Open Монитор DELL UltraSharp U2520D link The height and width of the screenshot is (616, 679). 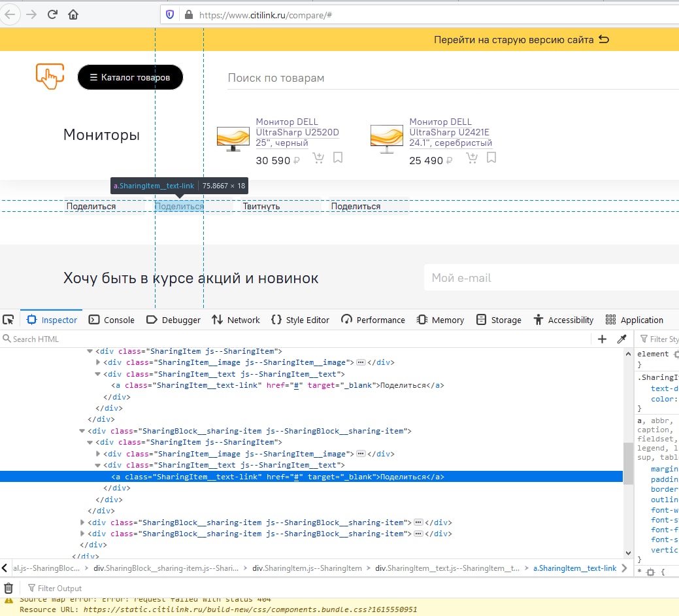pyautogui.click(x=297, y=132)
